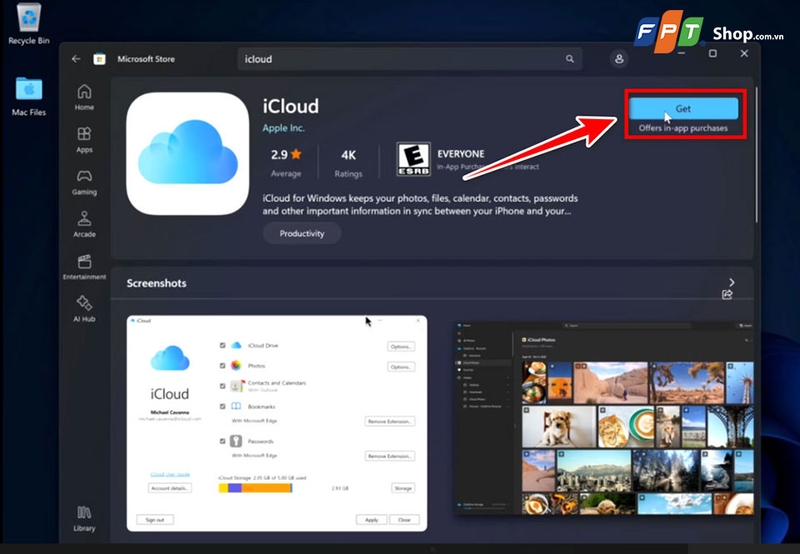
Task: Click the Screenshots section heading
Action: [156, 283]
